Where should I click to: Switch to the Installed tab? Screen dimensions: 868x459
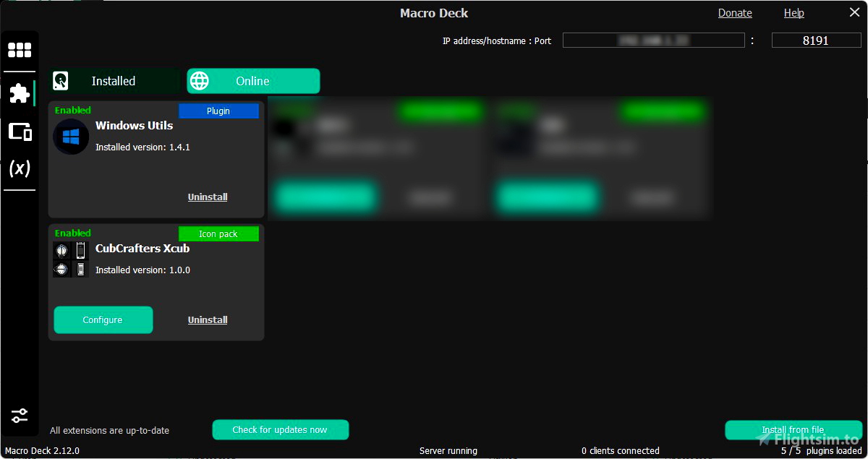coord(114,82)
